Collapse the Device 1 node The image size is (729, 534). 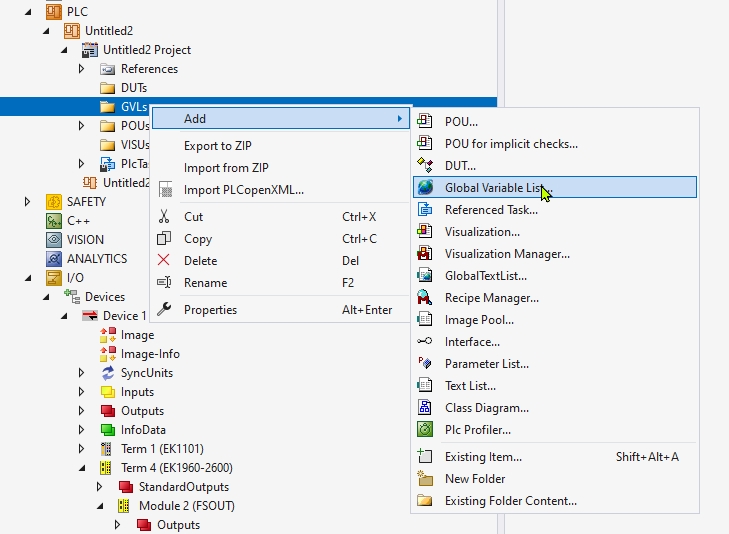pos(64,316)
